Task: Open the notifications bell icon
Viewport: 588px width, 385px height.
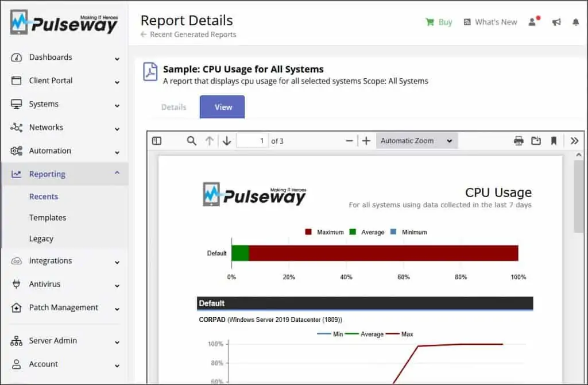Action: pos(575,22)
